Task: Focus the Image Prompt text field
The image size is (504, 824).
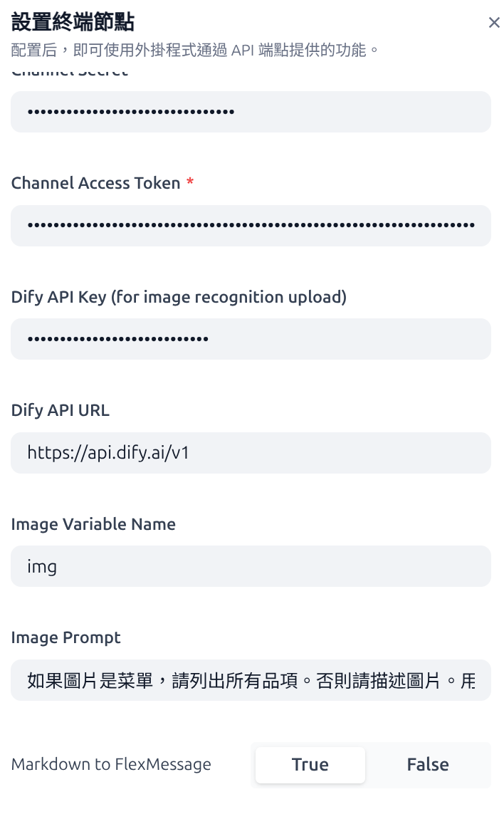Action: (x=251, y=680)
